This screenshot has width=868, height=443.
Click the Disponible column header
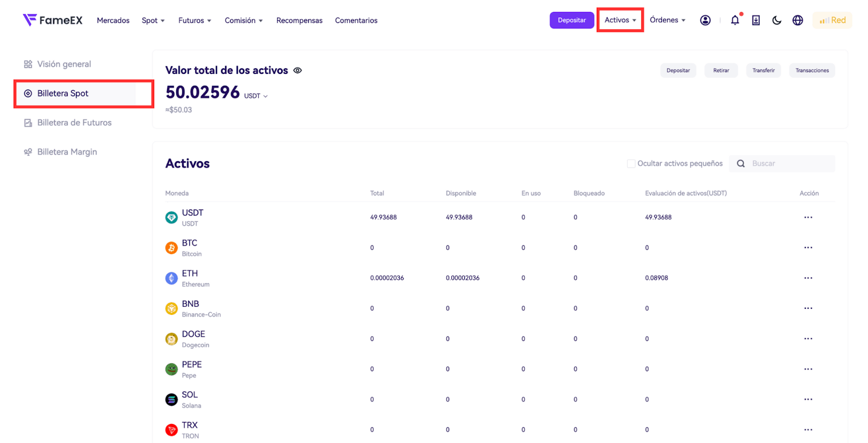click(461, 193)
